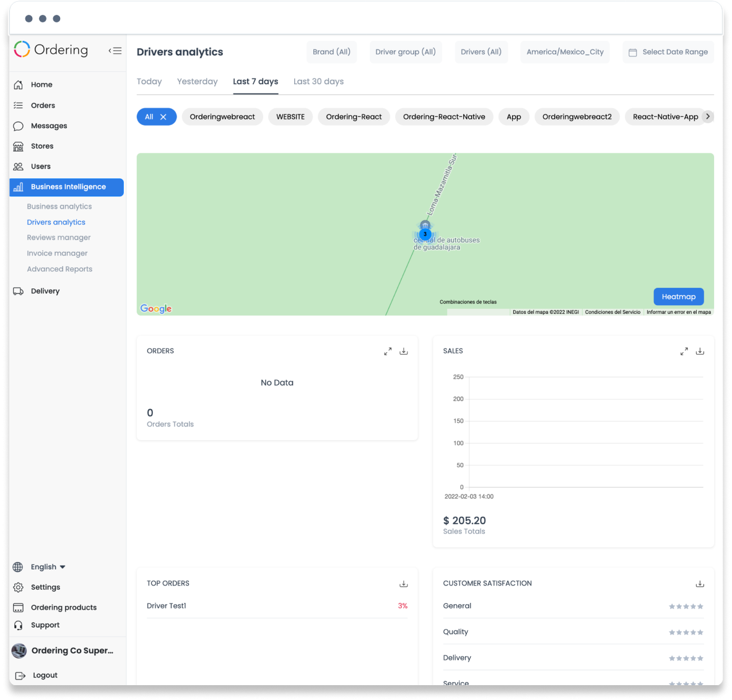732x700 pixels.
Task: Click the Home house icon
Action: point(18,84)
